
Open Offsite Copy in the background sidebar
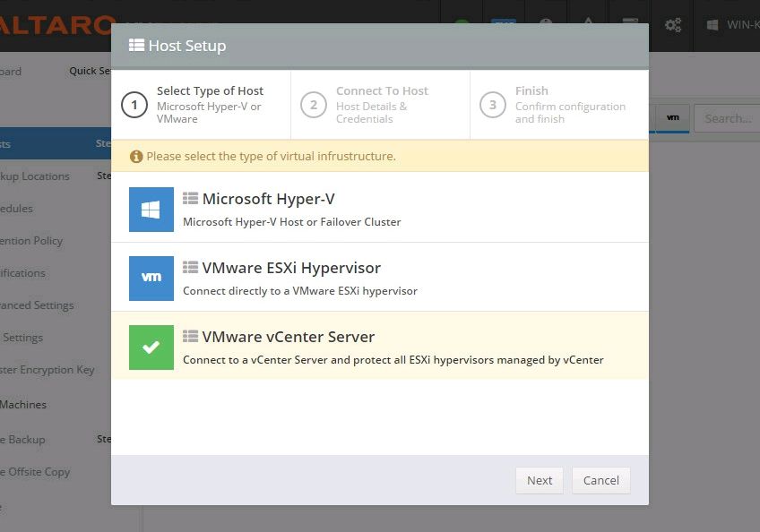[35, 472]
